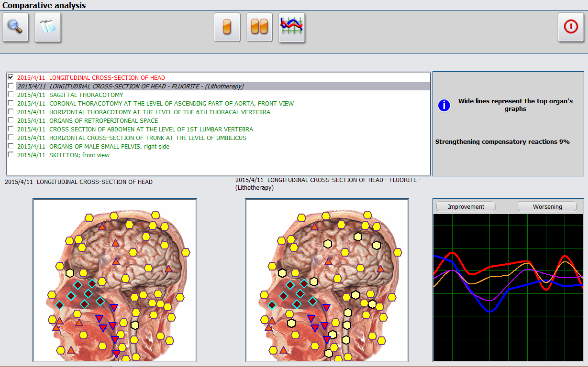
Task: Uncheck the Longitudinal Cross-Section of Head checkbox
Action: [x=11, y=77]
